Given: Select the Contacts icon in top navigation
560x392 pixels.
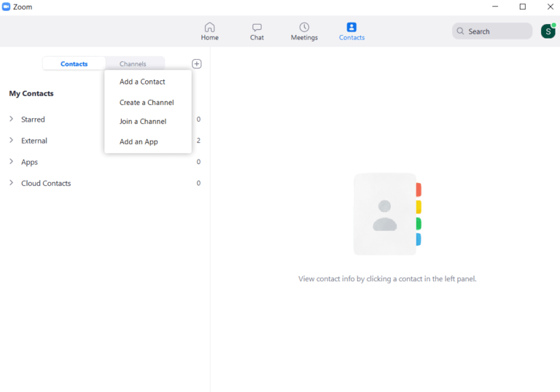Looking at the screenshot, I should tap(351, 27).
